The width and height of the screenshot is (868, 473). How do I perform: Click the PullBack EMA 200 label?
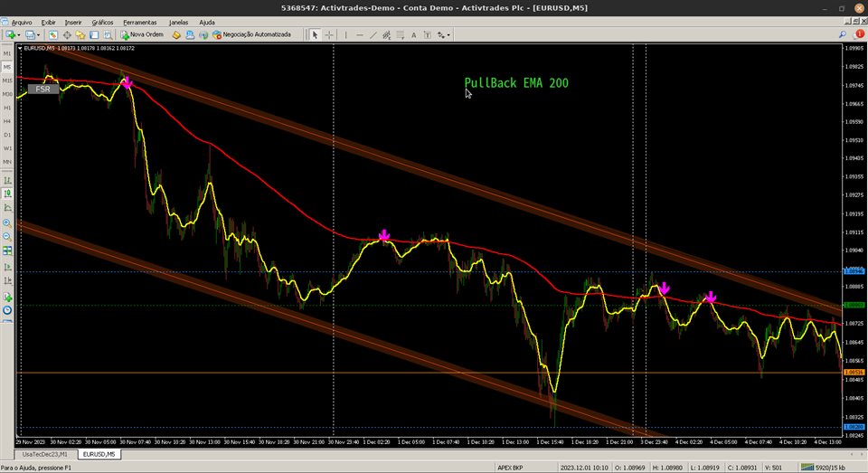click(516, 83)
